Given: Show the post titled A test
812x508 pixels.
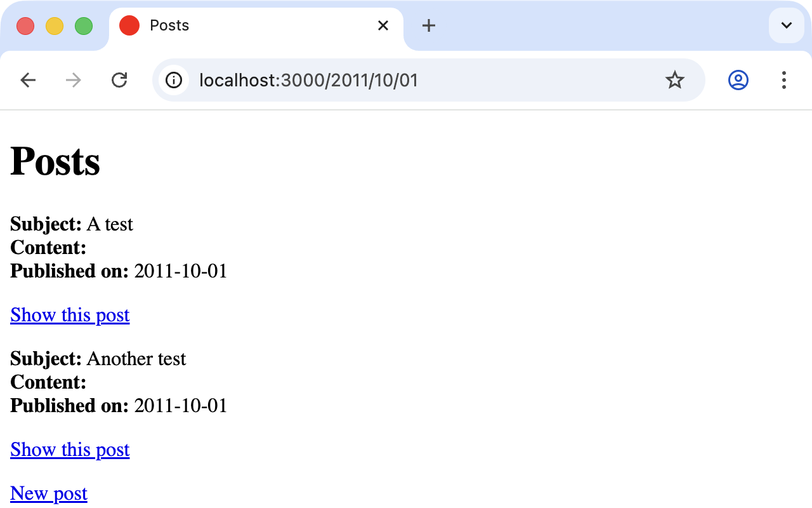Looking at the screenshot, I should click(70, 315).
